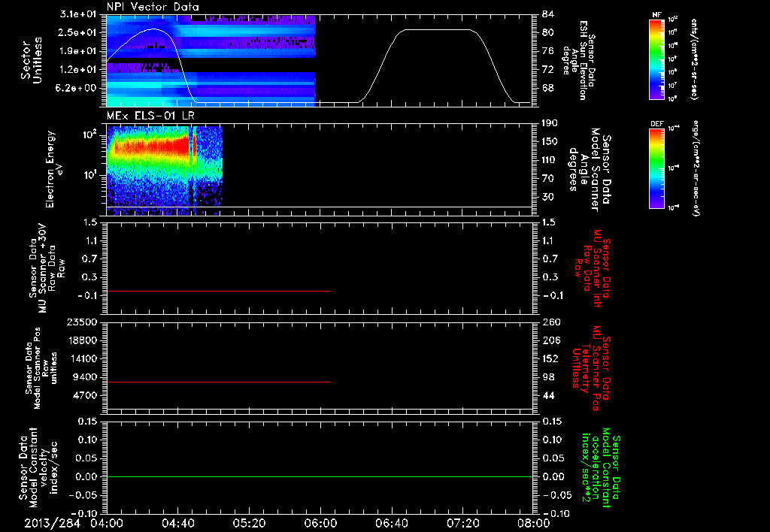Image resolution: width=770 pixels, height=532 pixels.
Task: Click the green zero line in velocity panel
Action: tap(319, 476)
